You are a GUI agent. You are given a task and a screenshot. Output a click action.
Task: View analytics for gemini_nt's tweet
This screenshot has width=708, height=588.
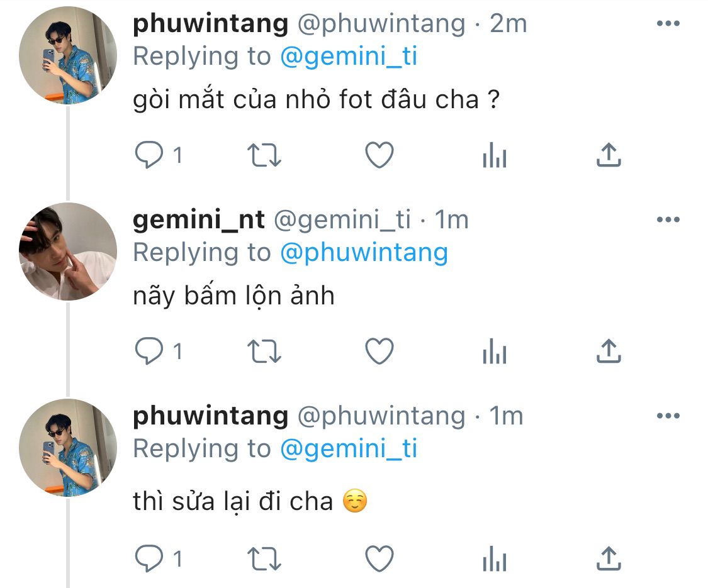coord(495,352)
